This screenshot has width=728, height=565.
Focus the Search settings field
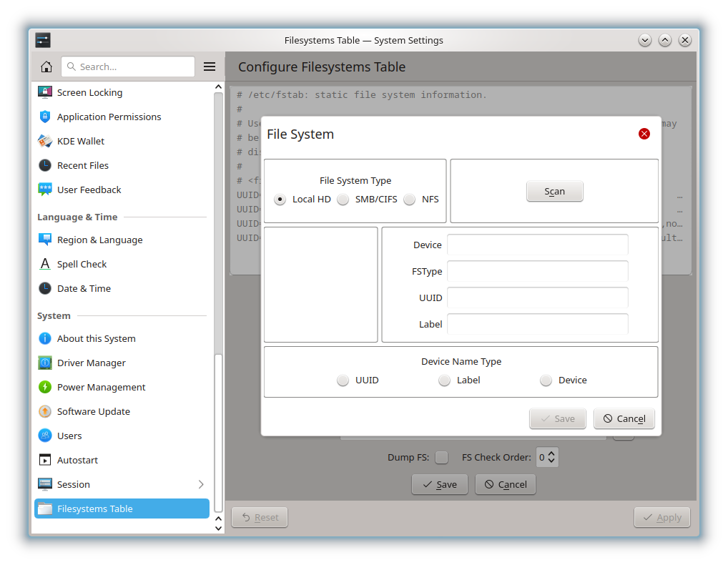coord(128,67)
